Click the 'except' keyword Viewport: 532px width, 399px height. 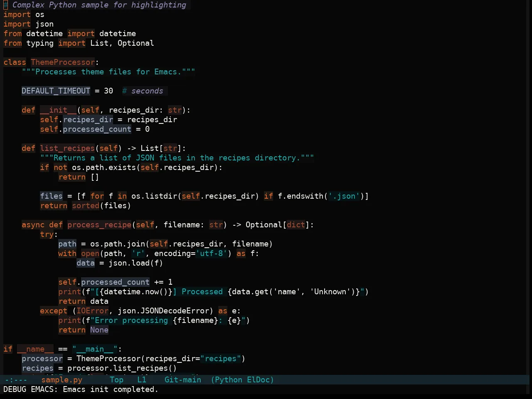point(54,311)
